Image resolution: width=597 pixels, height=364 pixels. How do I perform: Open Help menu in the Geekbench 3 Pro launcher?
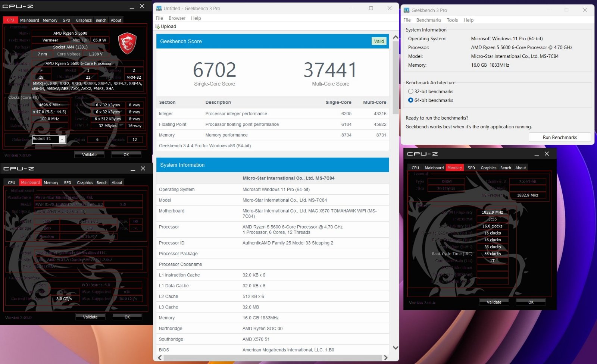pos(469,20)
